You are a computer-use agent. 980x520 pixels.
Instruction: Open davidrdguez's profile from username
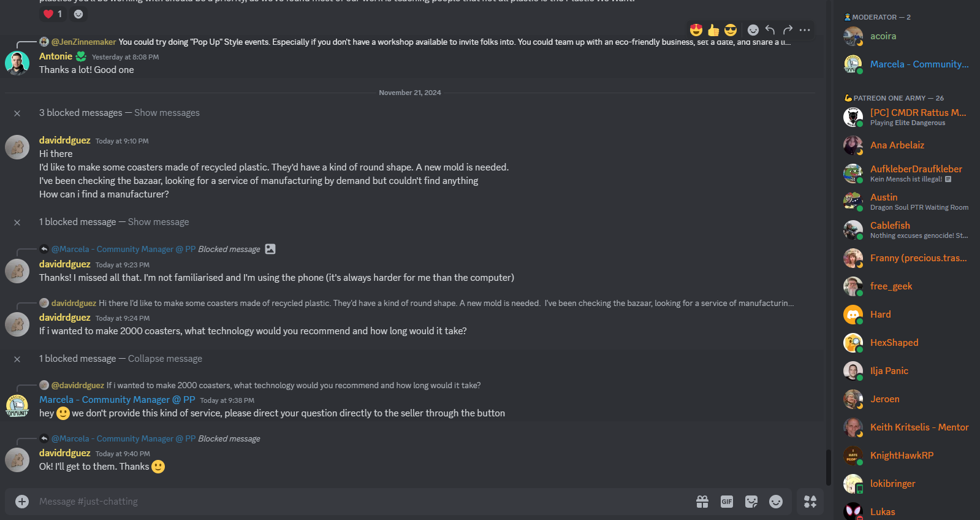(x=64, y=140)
